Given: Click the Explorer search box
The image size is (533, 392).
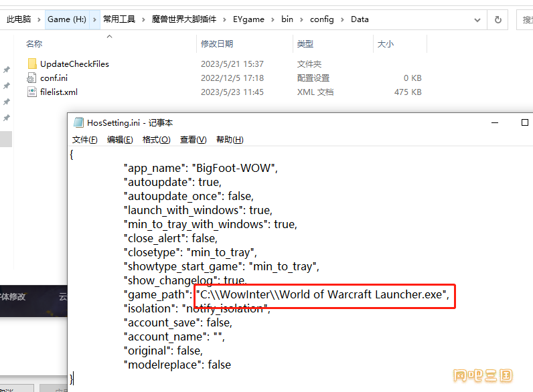Looking at the screenshot, I should [x=525, y=19].
